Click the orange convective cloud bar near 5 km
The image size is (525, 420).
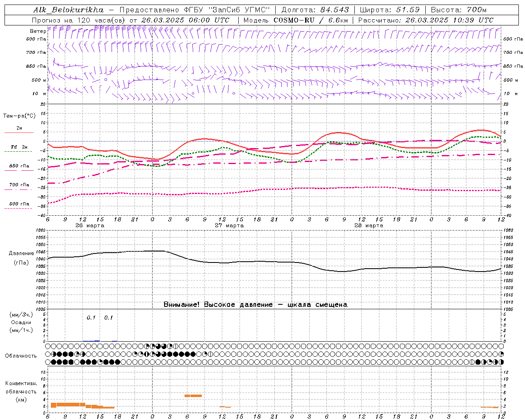click(x=193, y=395)
